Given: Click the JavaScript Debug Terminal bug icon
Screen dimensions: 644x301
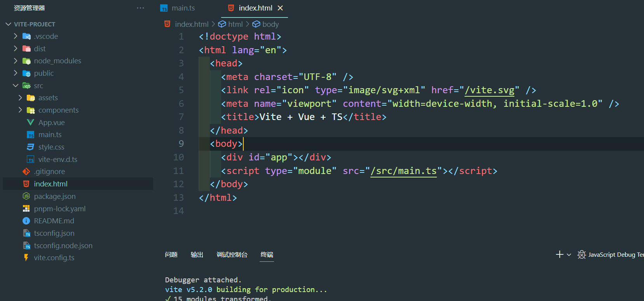Looking at the screenshot, I should coord(581,254).
